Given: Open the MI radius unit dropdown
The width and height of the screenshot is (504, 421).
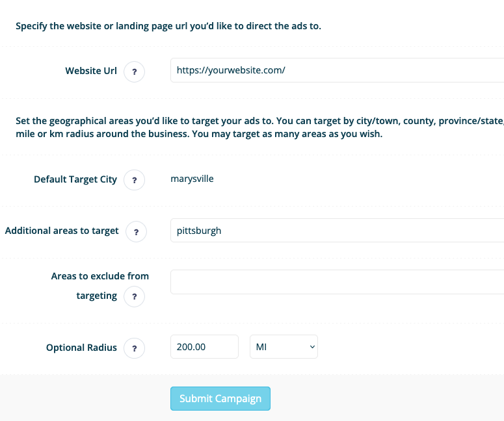Looking at the screenshot, I should pyautogui.click(x=284, y=347).
